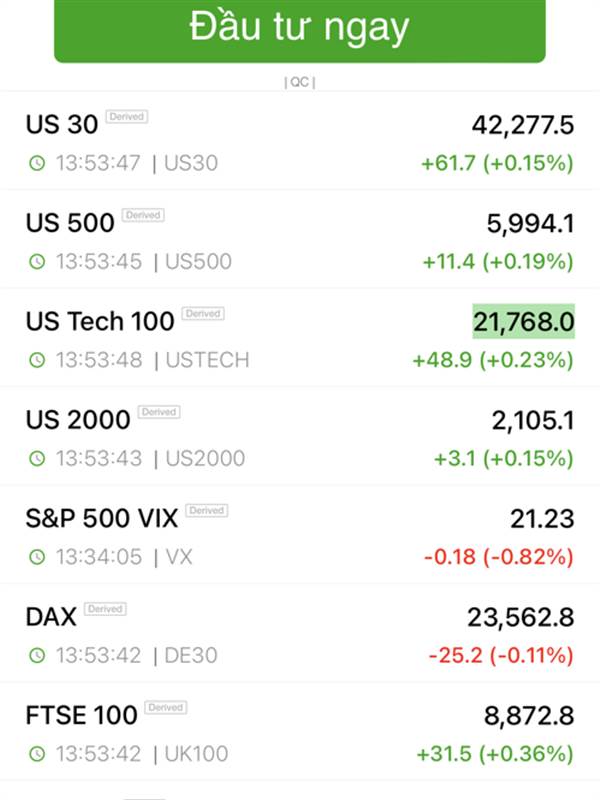Click the clock icon in US 2000 row
This screenshot has height=800, width=600.
(x=37, y=458)
